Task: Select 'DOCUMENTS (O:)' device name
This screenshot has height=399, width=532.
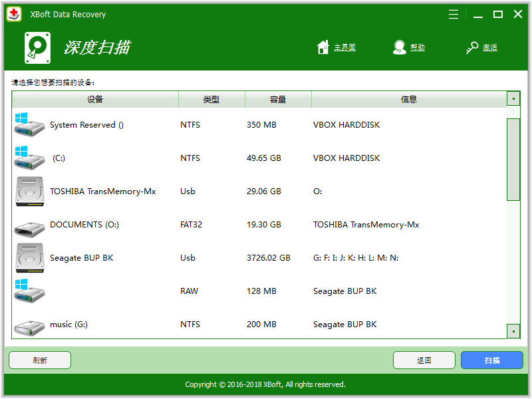Action: 84,225
